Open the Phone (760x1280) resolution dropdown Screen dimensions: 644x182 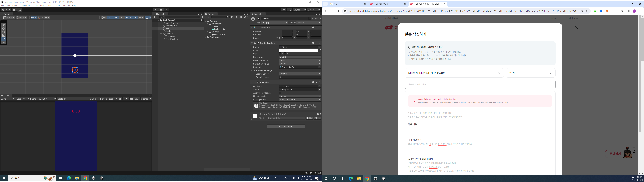click(x=43, y=99)
